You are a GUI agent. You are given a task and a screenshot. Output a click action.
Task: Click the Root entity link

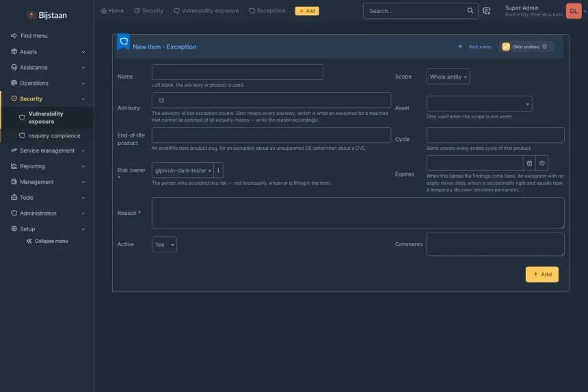point(480,47)
